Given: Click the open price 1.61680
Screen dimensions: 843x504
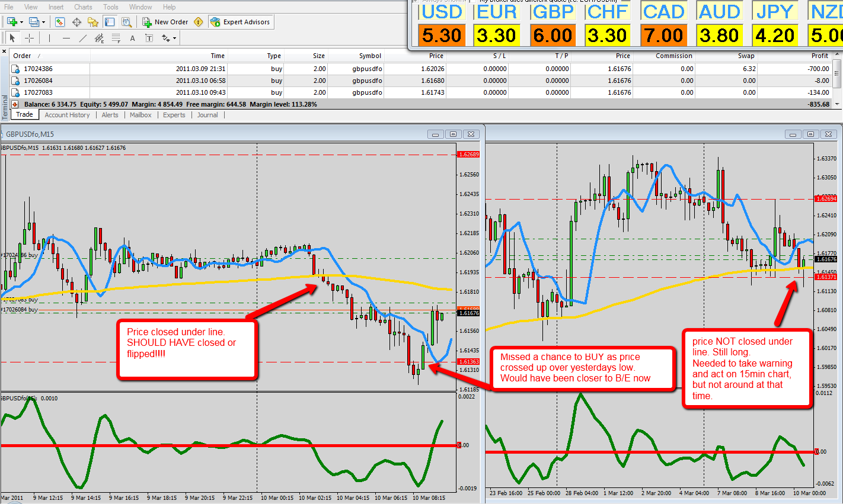Looking at the screenshot, I should [x=433, y=81].
